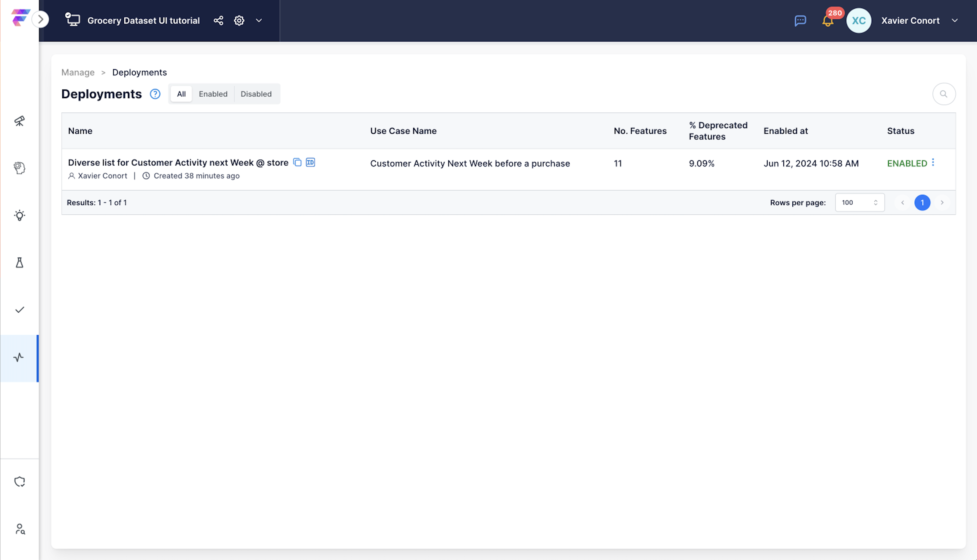Click the Enabled at column header
Screen dimensions: 977x560
(x=785, y=131)
